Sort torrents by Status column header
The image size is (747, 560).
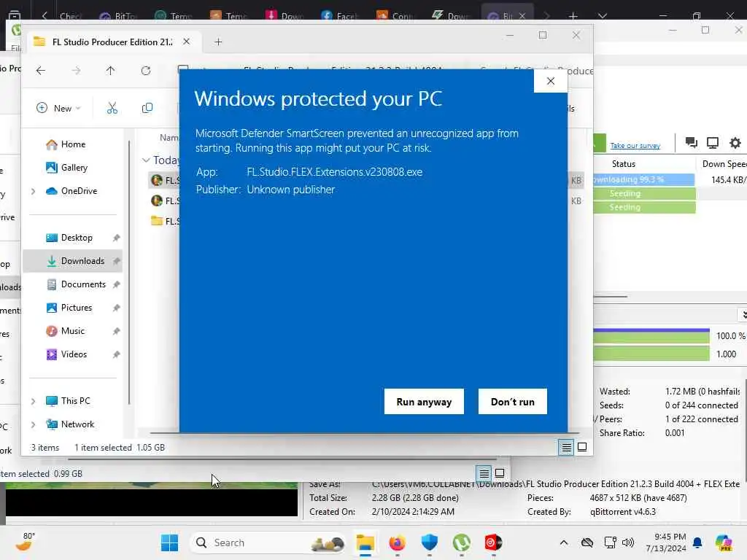(624, 164)
